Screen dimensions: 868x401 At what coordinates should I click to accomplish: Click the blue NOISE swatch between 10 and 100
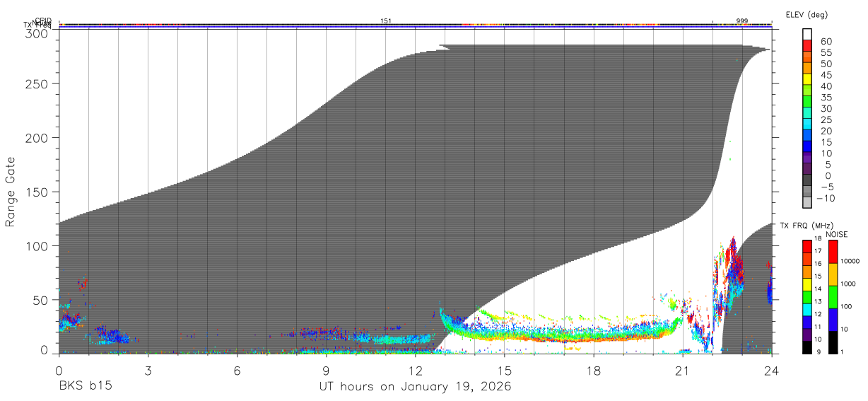pos(833,320)
